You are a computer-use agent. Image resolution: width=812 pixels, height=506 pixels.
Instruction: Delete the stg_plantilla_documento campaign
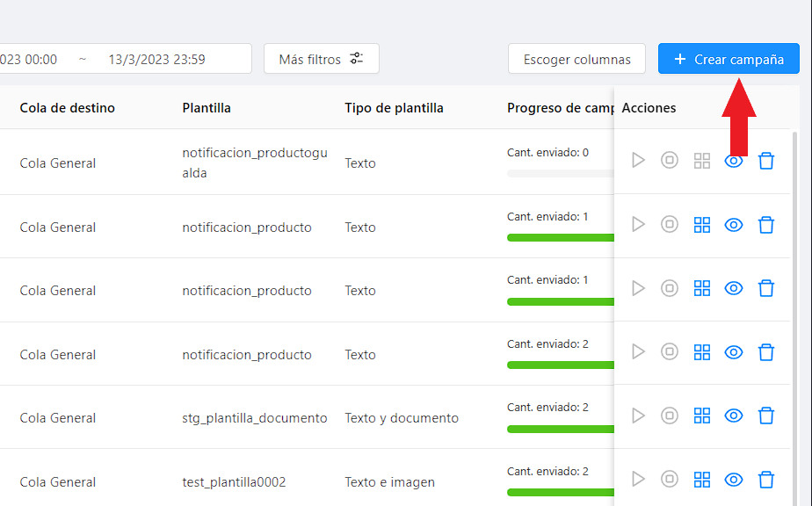point(766,416)
